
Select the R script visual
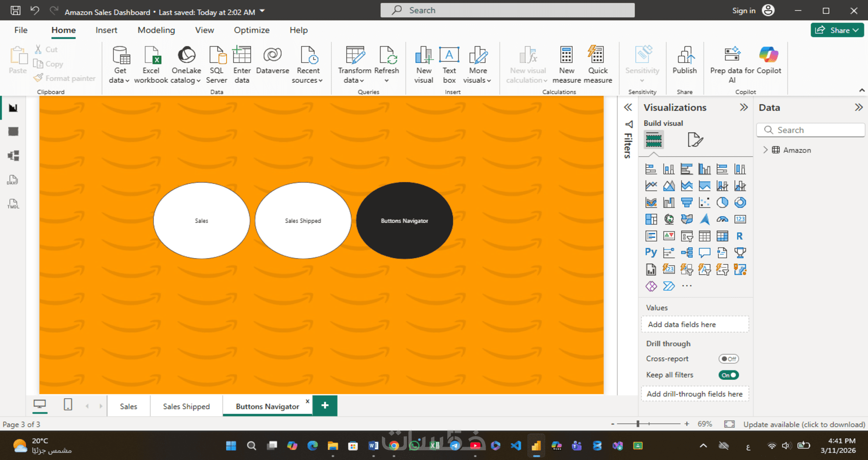[x=740, y=236]
